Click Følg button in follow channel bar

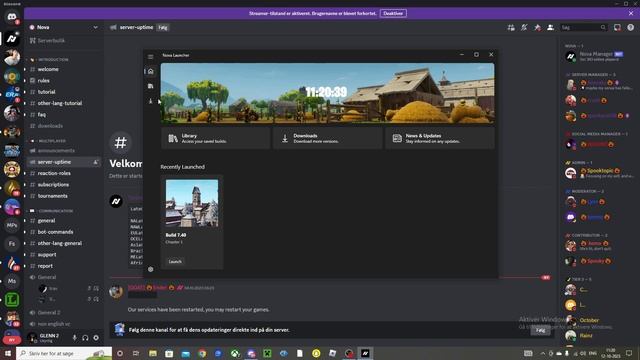540,330
